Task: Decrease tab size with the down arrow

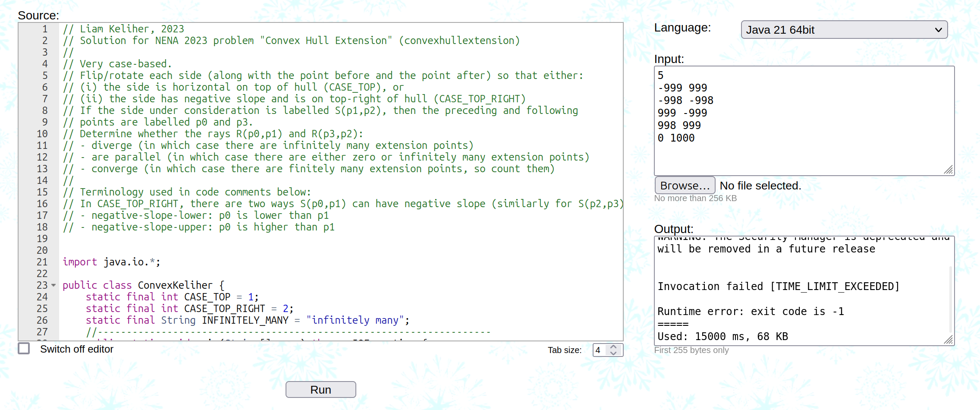Action: tap(613, 353)
